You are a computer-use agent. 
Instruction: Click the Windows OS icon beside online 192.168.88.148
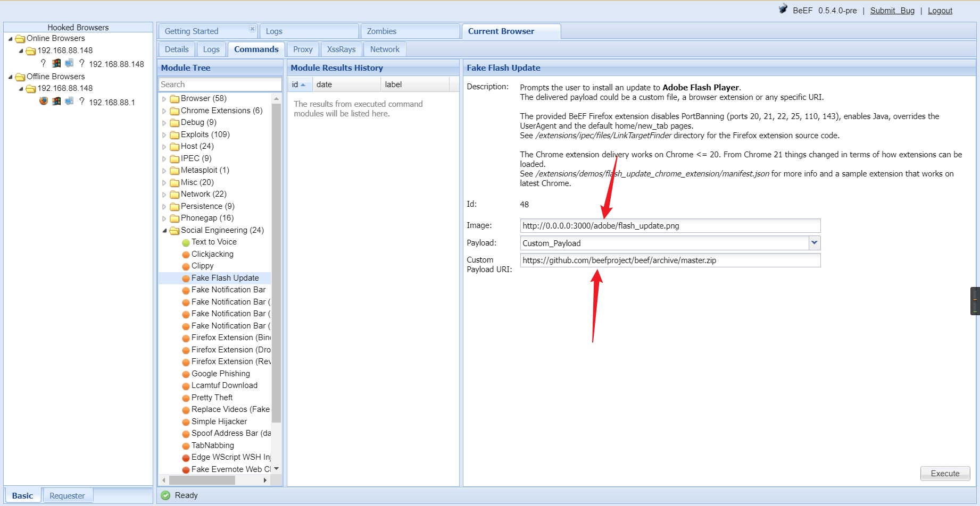[56, 63]
